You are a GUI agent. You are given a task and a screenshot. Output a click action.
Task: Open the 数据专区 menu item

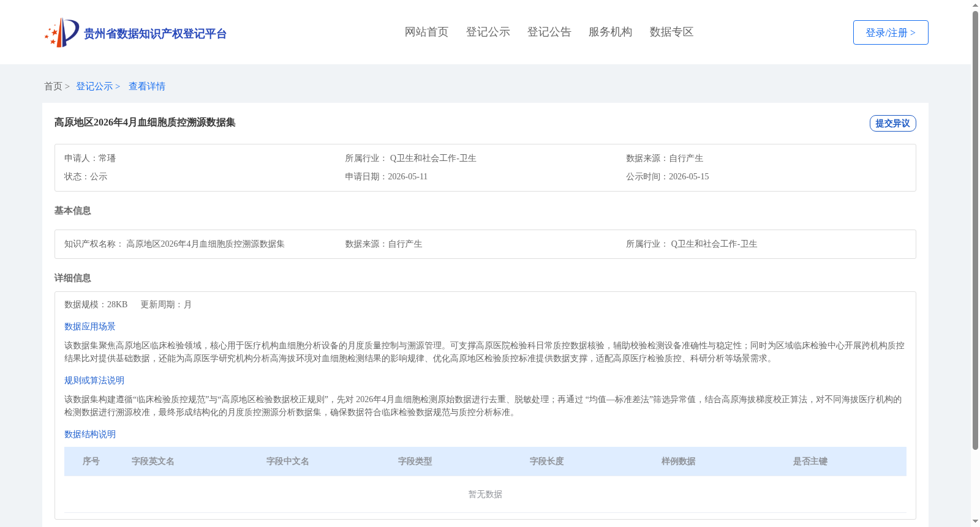671,32
